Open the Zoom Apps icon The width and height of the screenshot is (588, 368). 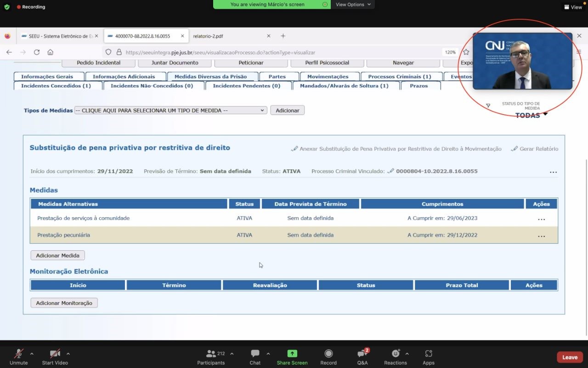point(428,354)
